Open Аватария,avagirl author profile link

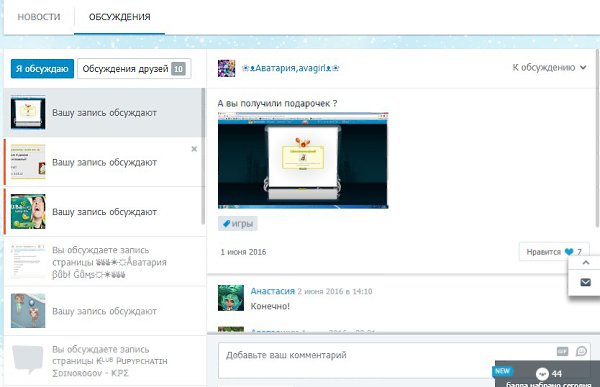[x=291, y=68]
